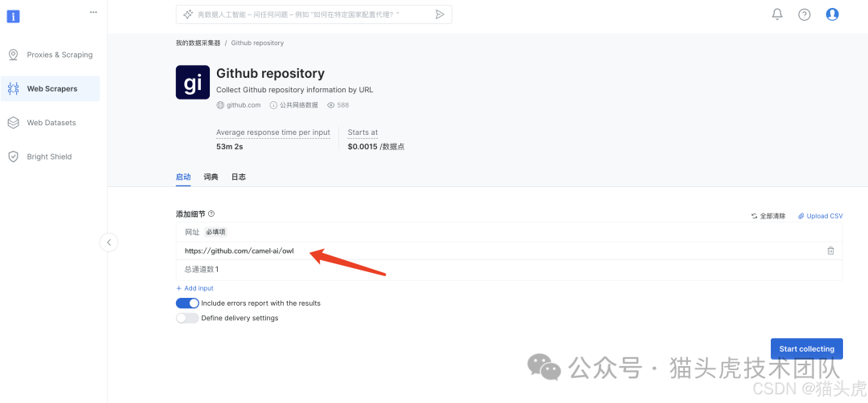Open the user account avatar
The height and width of the screenshot is (403, 868).
tap(832, 14)
